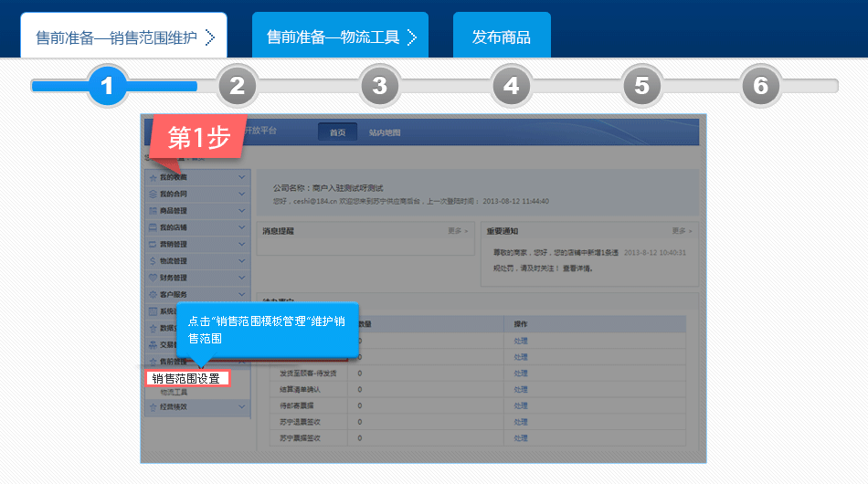Click 销售范围设置 highlighted menu item

pyautogui.click(x=186, y=378)
